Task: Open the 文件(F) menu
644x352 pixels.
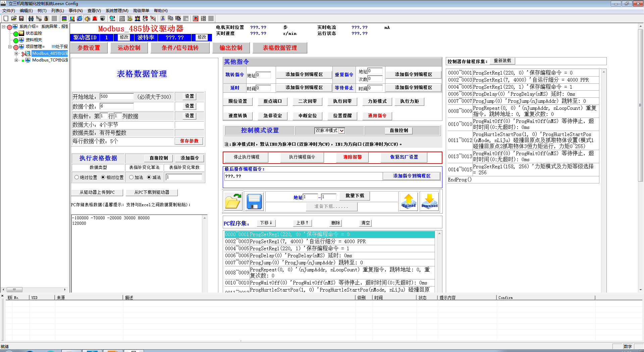Action: point(9,11)
